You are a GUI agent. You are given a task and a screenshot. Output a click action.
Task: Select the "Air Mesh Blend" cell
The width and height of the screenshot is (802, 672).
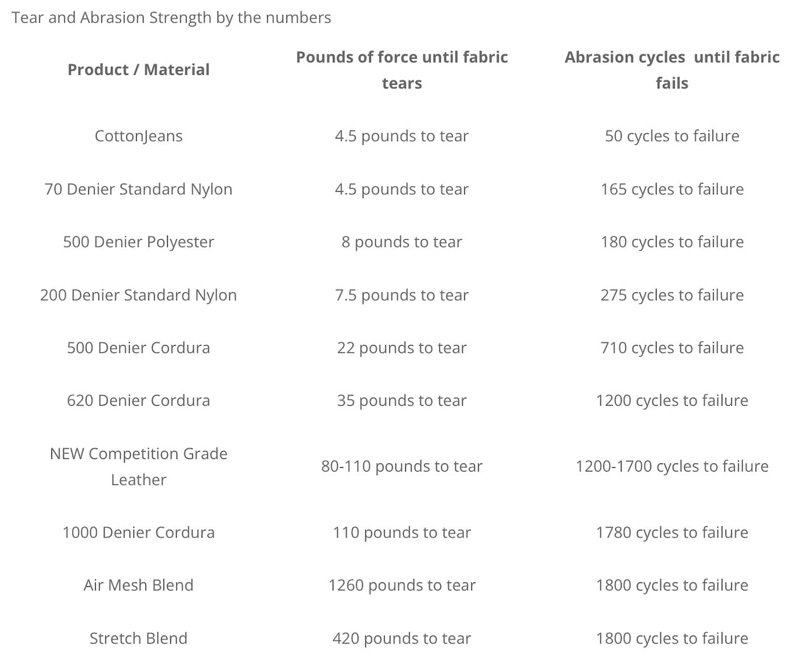click(138, 585)
